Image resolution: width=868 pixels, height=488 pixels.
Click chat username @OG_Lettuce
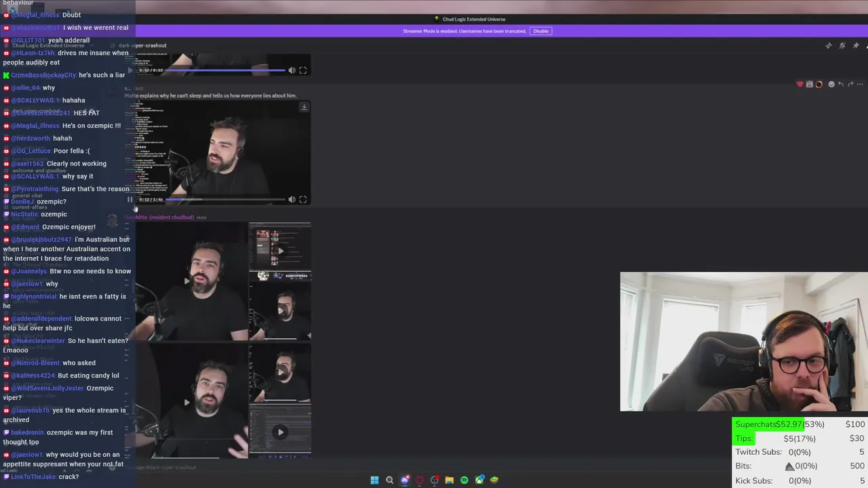click(x=31, y=151)
